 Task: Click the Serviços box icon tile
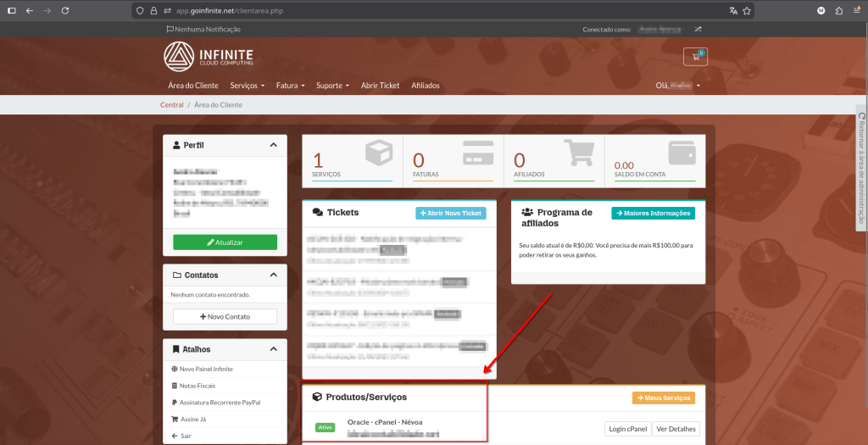point(352,160)
